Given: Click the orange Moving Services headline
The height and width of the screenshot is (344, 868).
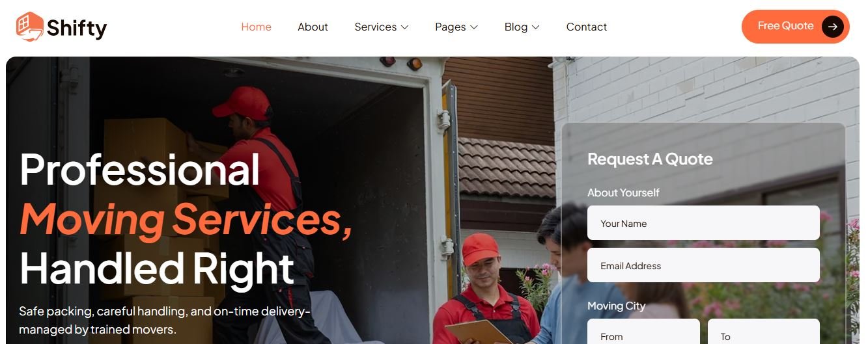Looking at the screenshot, I should [x=186, y=218].
